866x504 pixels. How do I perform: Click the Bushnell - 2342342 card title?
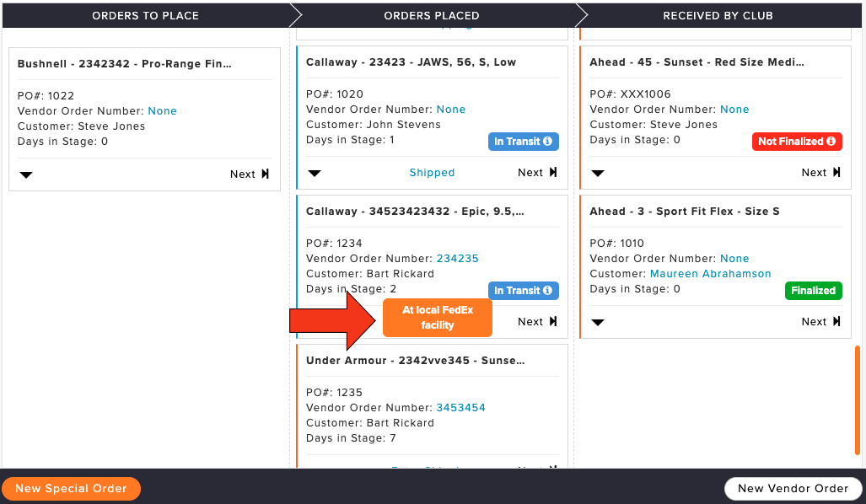(124, 63)
